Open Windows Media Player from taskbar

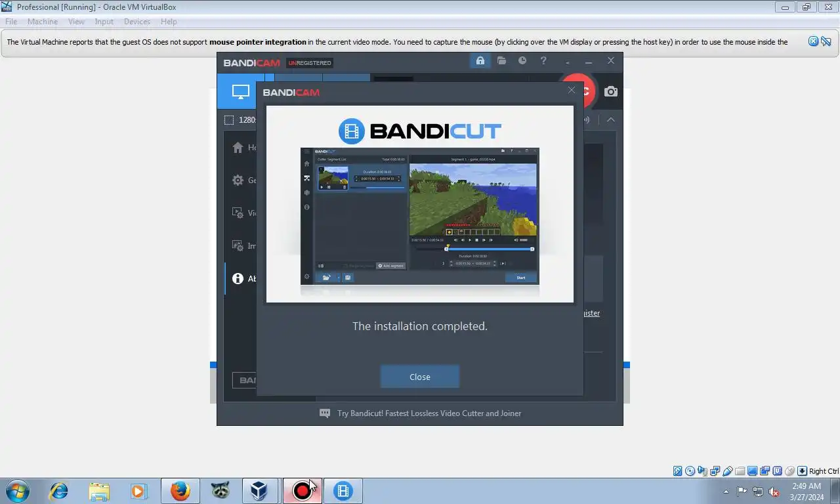(138, 491)
